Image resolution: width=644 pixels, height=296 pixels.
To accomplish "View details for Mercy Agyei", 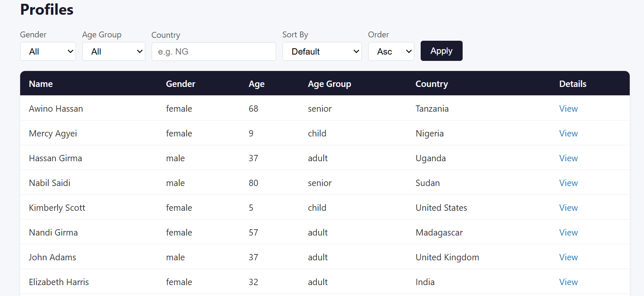I will click(x=568, y=134).
